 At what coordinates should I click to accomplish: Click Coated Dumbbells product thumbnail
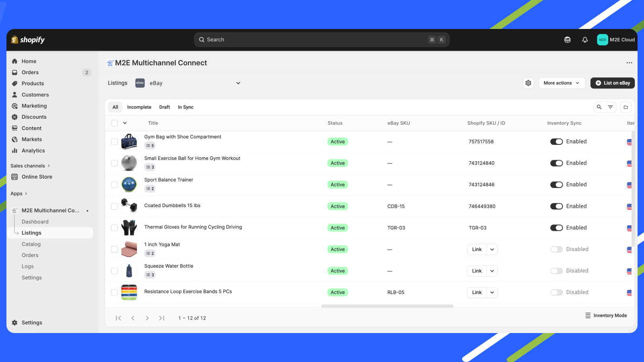click(129, 206)
